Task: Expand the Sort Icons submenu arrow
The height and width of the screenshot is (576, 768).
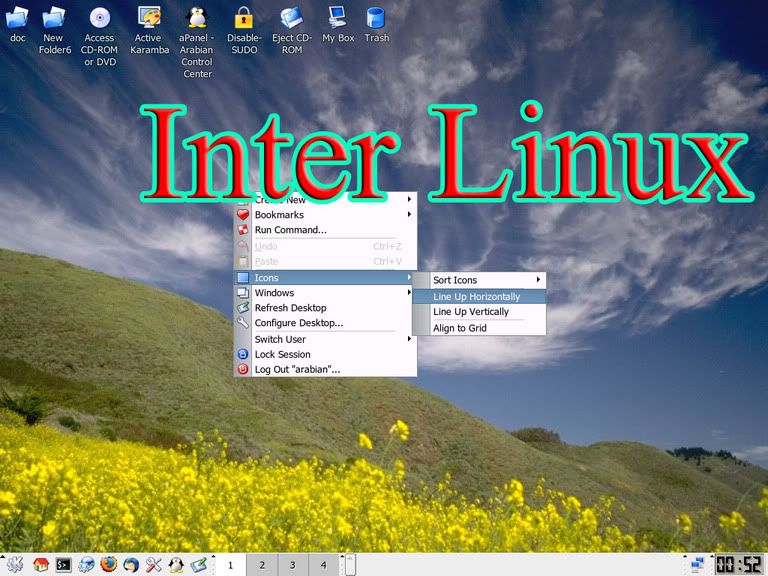Action: point(538,280)
